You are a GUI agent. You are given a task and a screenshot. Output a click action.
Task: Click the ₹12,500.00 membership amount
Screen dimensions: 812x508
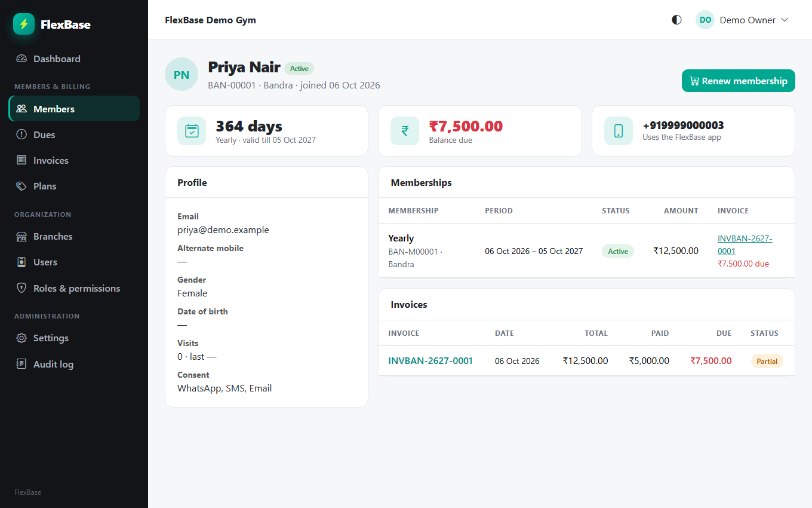(x=676, y=251)
